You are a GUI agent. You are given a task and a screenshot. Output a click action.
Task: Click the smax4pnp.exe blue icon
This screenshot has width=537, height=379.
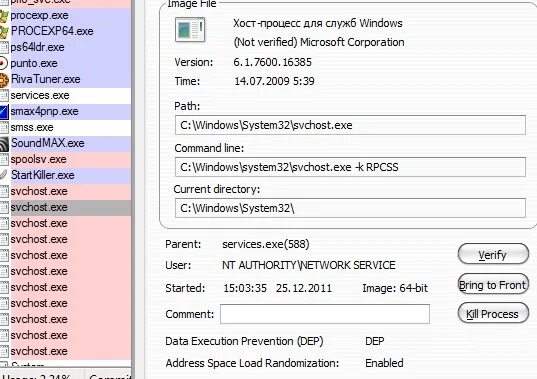pyautogui.click(x=4, y=112)
